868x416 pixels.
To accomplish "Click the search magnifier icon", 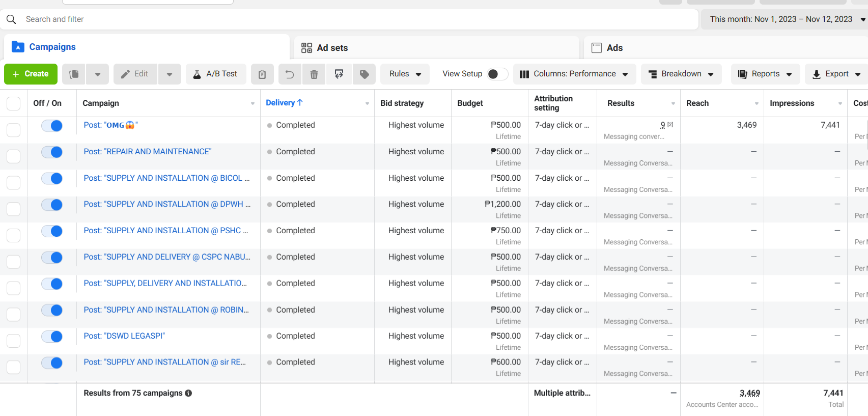I will point(11,19).
